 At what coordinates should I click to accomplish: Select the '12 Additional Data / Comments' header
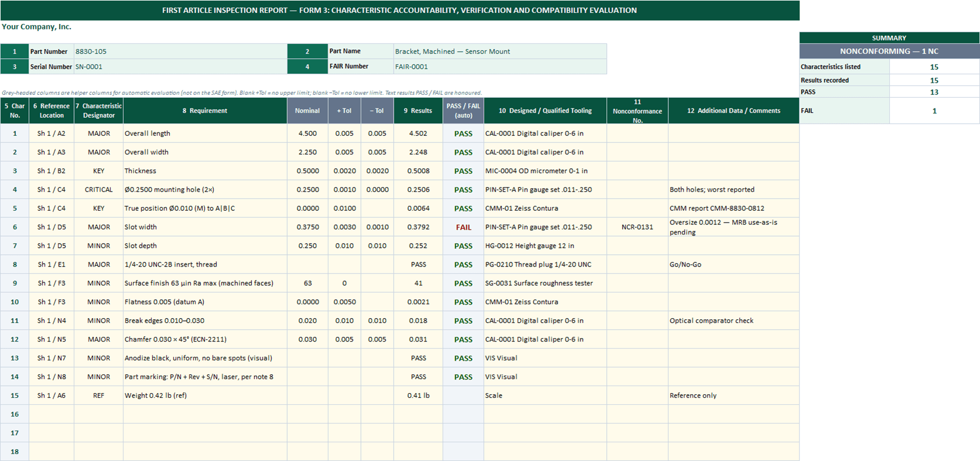(x=733, y=111)
